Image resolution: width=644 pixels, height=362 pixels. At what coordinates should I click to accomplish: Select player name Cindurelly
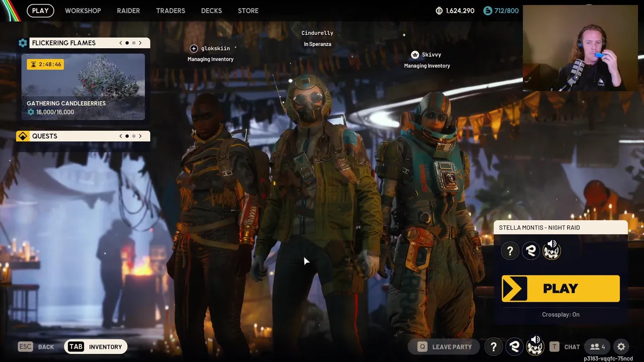click(x=317, y=33)
